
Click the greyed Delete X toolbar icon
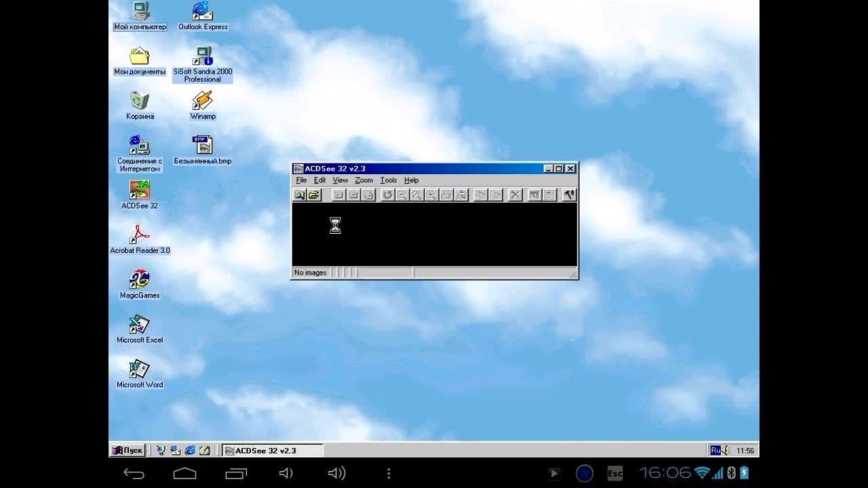tap(515, 195)
